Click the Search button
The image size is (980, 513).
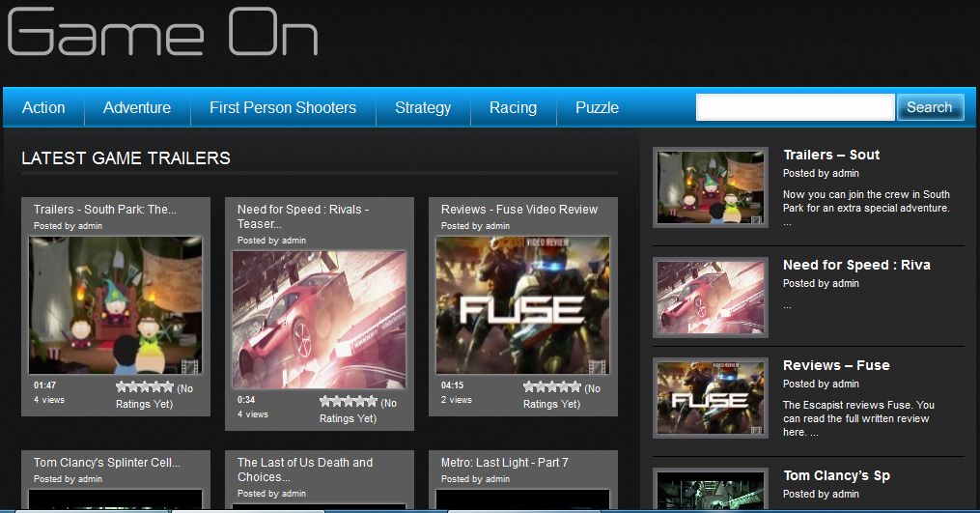930,107
